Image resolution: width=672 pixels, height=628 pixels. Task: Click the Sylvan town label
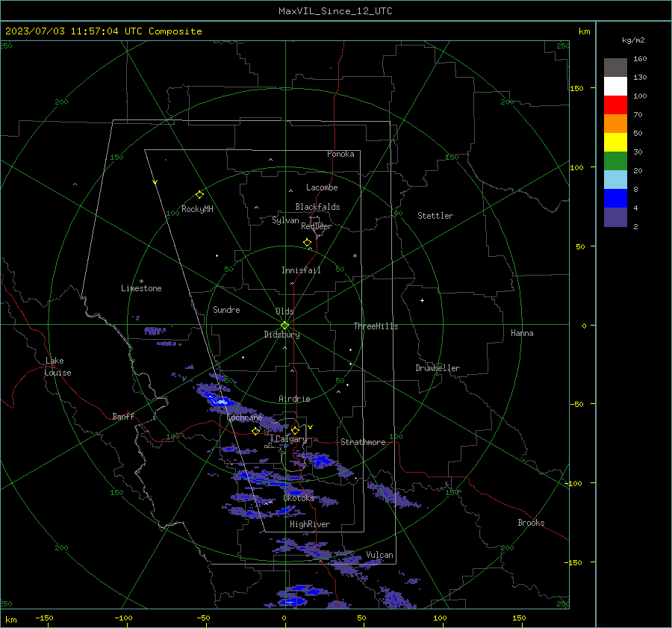[285, 220]
